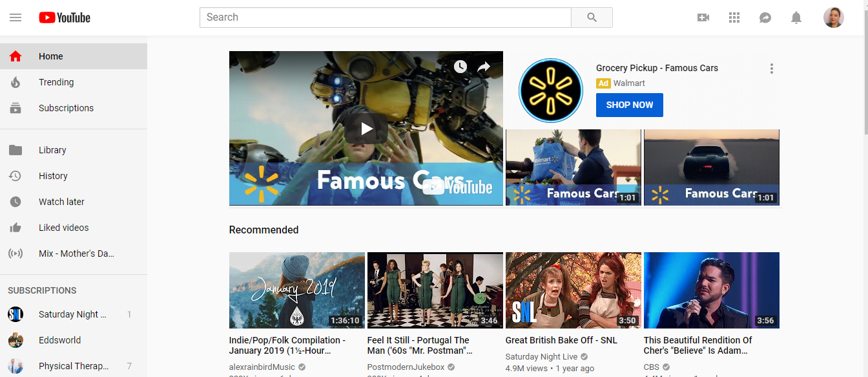Click the Recommended section heading
The height and width of the screenshot is (377, 868).
click(263, 230)
